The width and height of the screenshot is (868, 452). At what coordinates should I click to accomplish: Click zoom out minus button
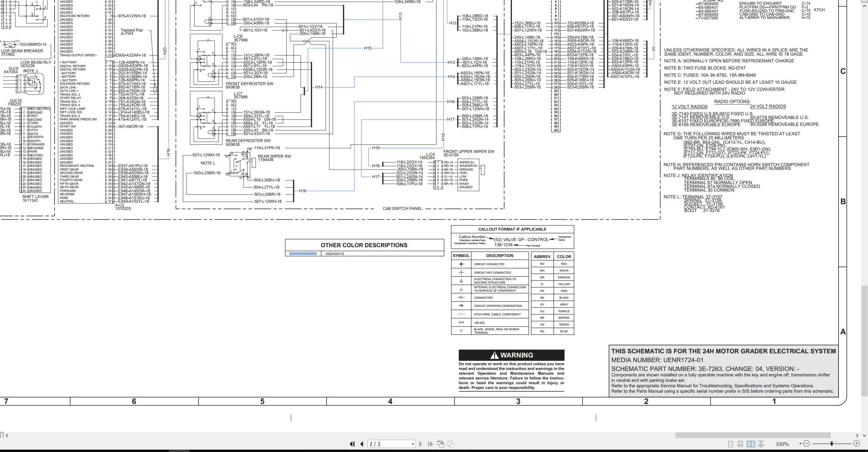[806, 444]
